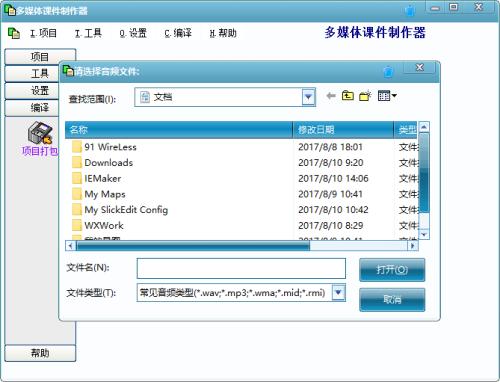Screen dimensions: 500x382
Task: Click date 2017/8/10 10:42
Action: click(x=333, y=209)
